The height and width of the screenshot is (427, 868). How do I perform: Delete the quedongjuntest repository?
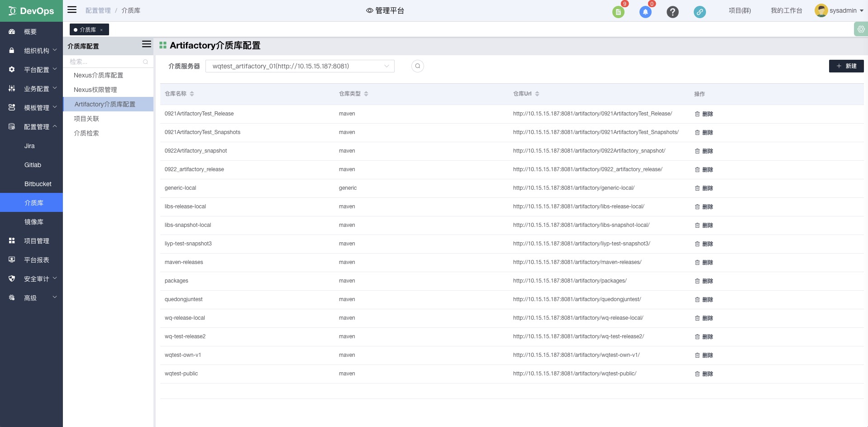[704, 300]
